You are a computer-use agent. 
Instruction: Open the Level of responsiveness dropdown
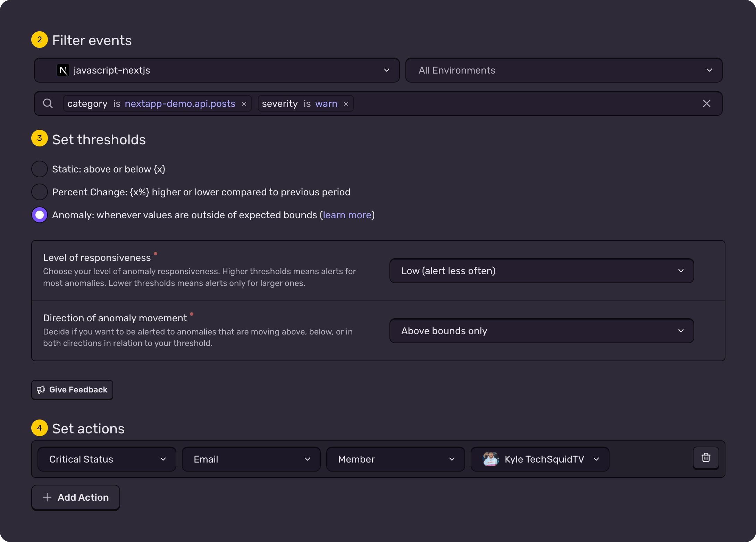541,271
